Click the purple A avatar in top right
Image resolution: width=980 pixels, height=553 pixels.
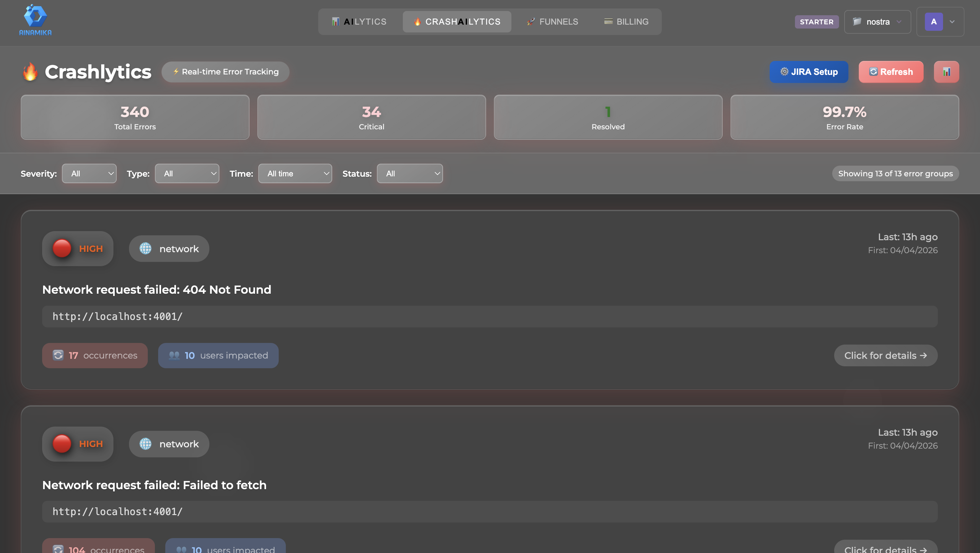934,22
